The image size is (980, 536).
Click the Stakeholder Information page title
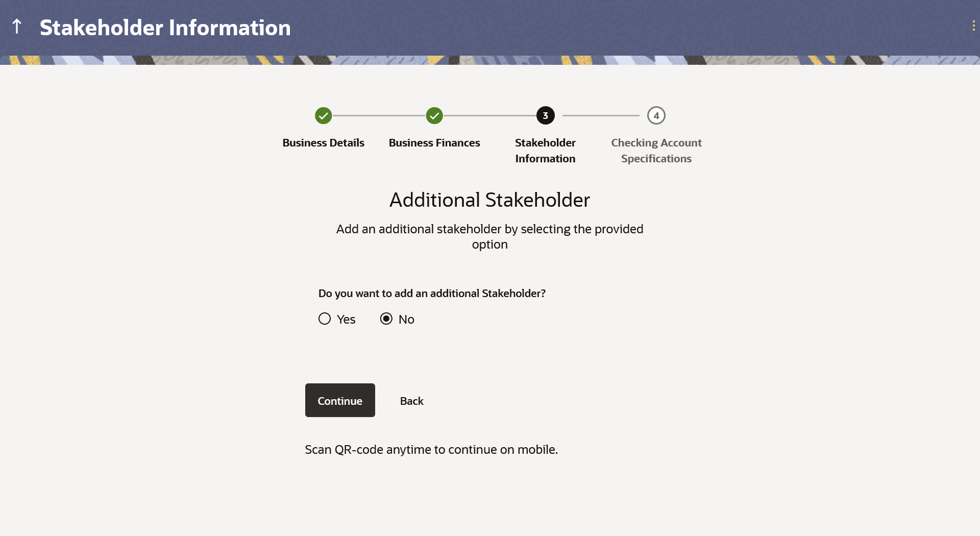(165, 28)
